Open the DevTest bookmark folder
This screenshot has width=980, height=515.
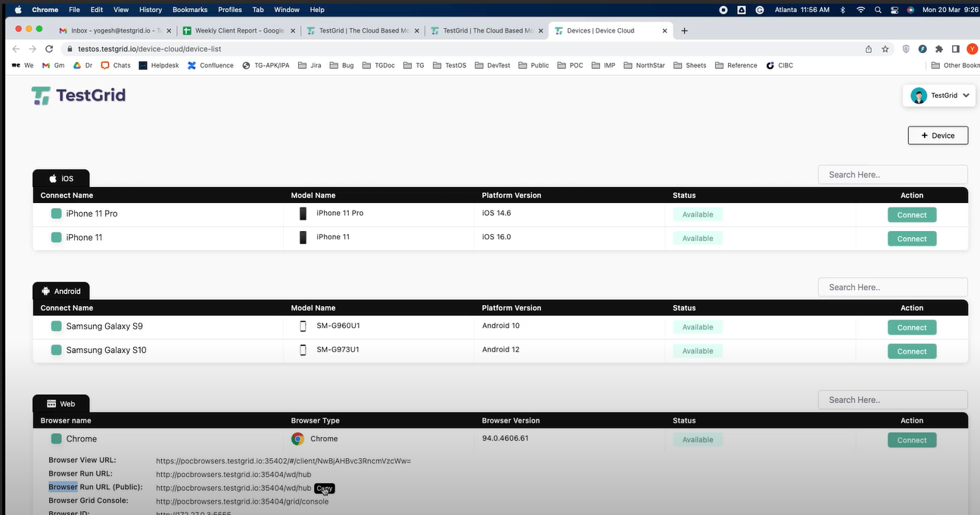[x=493, y=65]
